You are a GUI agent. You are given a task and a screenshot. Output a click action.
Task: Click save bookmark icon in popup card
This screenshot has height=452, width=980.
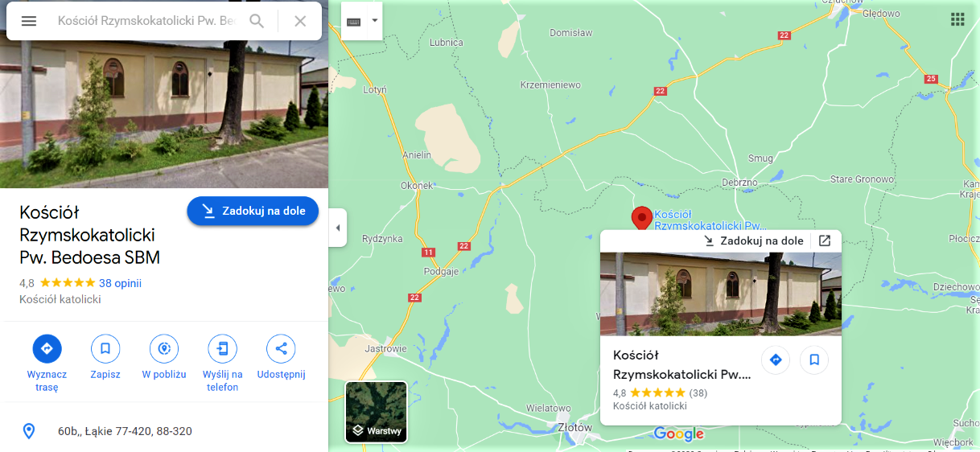[x=814, y=360]
